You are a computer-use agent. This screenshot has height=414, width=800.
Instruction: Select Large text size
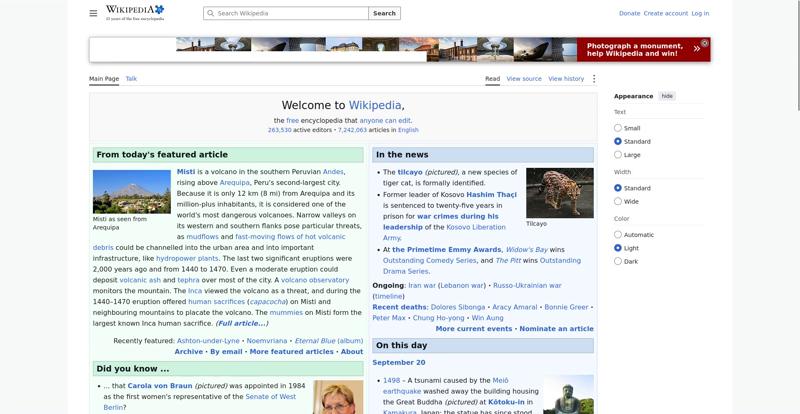click(x=618, y=155)
